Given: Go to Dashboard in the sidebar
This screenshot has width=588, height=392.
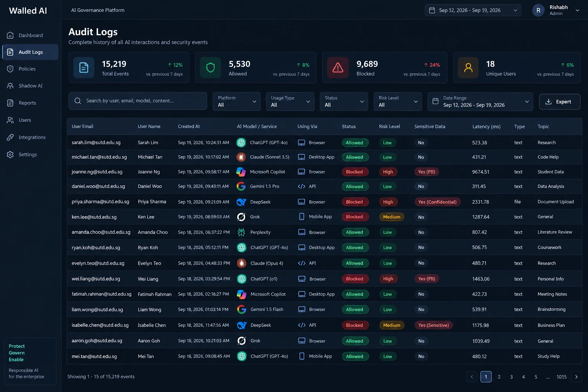Looking at the screenshot, I should pos(30,35).
